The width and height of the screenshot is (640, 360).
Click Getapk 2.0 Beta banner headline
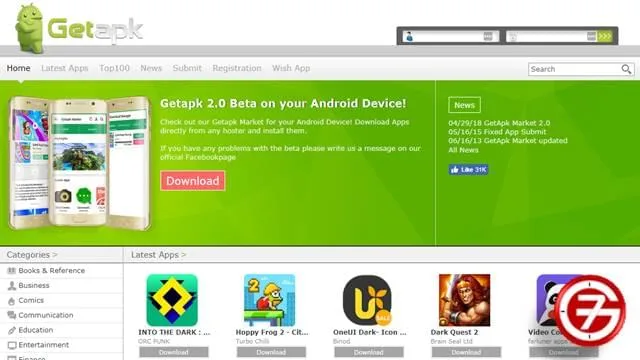(x=283, y=103)
